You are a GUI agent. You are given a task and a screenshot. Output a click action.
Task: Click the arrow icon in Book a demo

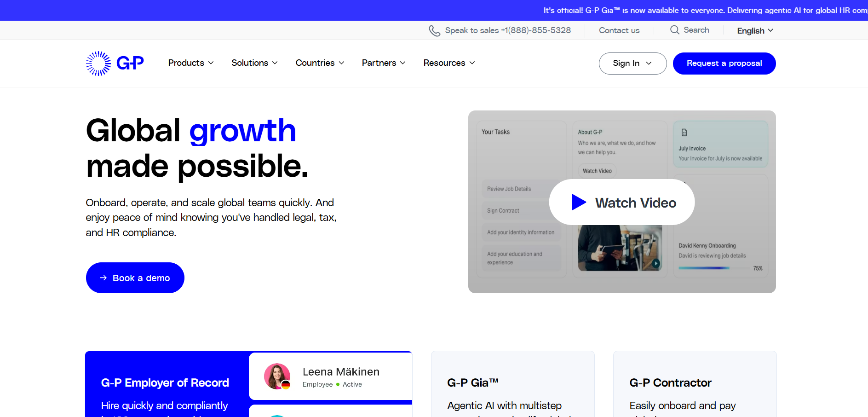[103, 278]
